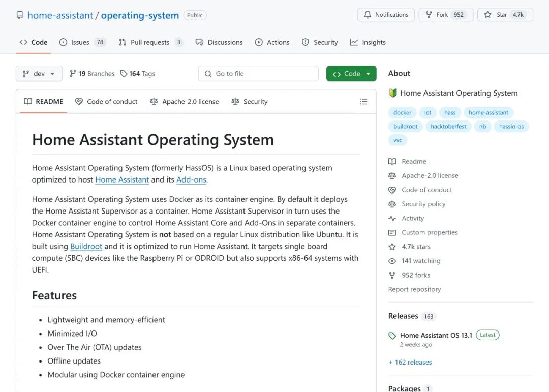Click the buildroot topic tag
The height and width of the screenshot is (392, 549).
click(406, 127)
